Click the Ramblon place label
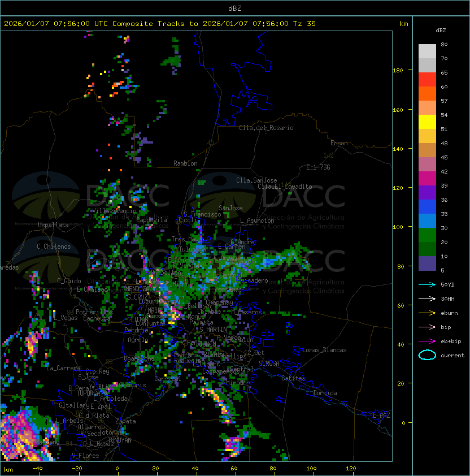This screenshot has width=470, height=476. coord(185,163)
